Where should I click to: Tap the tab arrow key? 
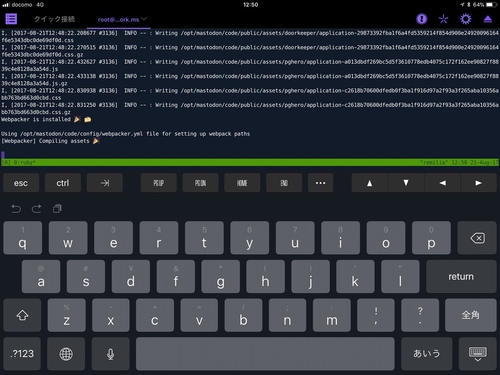click(x=105, y=183)
